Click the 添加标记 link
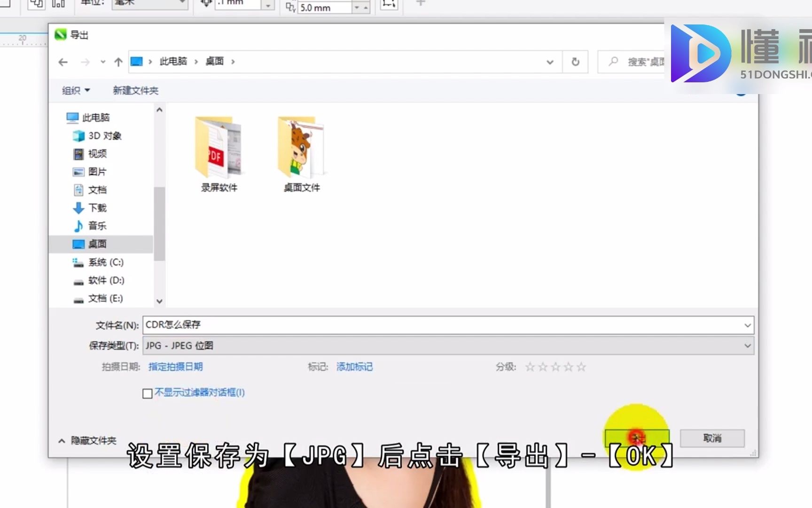Image resolution: width=812 pixels, height=508 pixels. tap(354, 366)
